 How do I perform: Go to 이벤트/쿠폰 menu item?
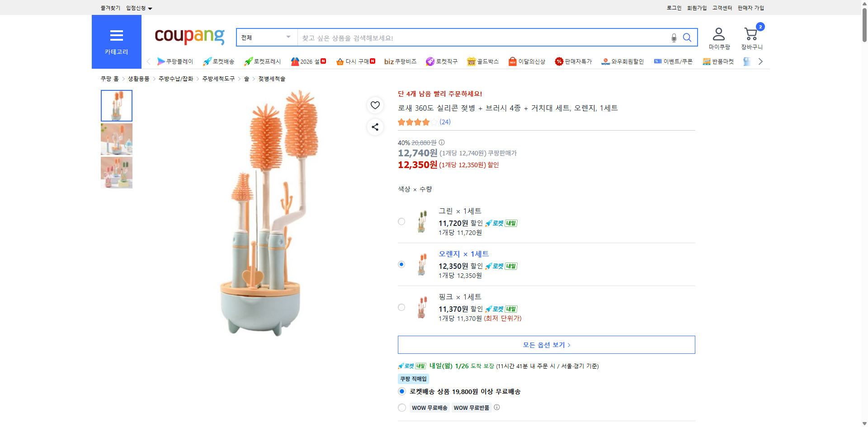673,61
